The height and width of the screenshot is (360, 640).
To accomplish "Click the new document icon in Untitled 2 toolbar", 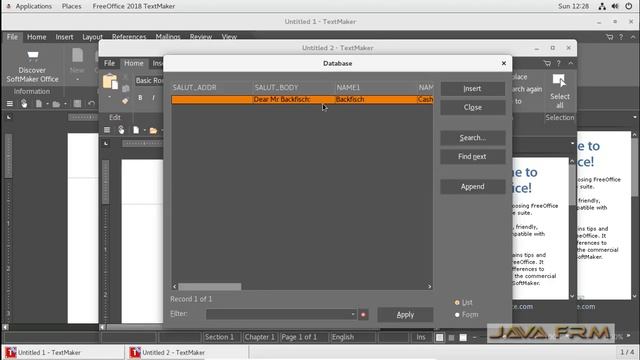I will (x=136, y=130).
